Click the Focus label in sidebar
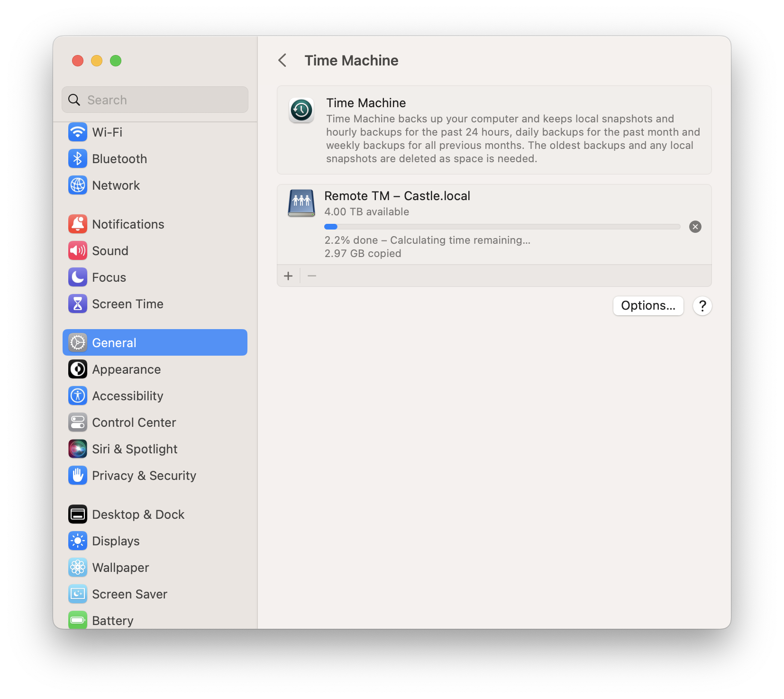The image size is (784, 699). click(109, 277)
